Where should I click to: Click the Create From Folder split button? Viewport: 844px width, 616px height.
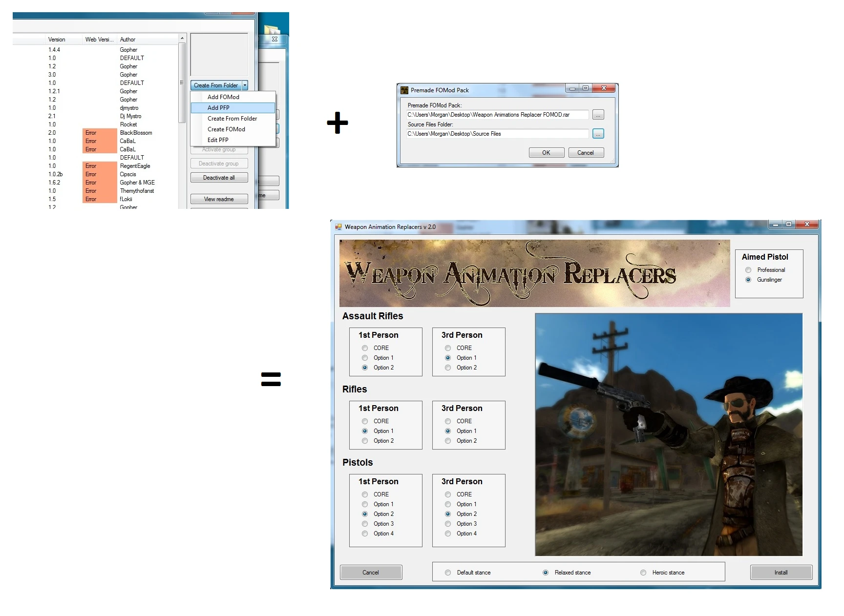[x=216, y=85]
